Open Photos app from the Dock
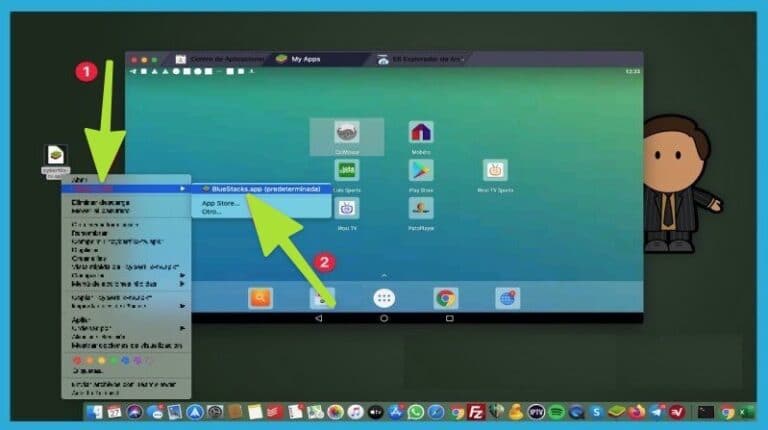Viewport: 768px width, 430px height. click(x=336, y=412)
